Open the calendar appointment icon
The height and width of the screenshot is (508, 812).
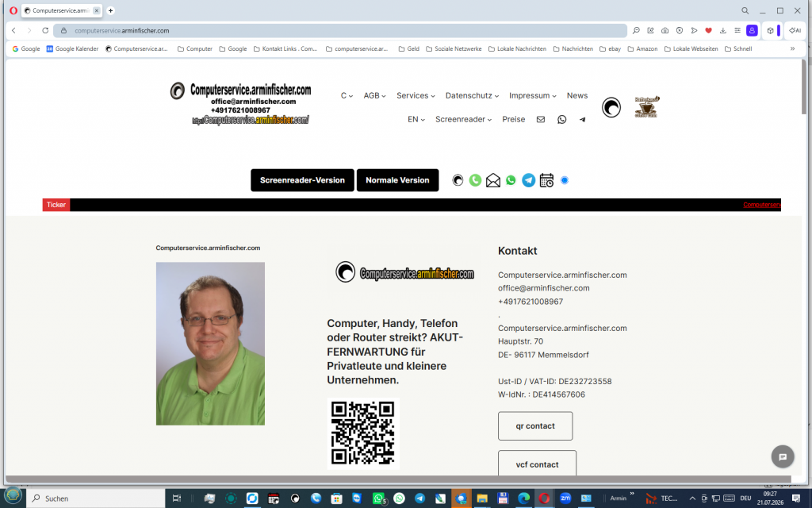coord(546,180)
